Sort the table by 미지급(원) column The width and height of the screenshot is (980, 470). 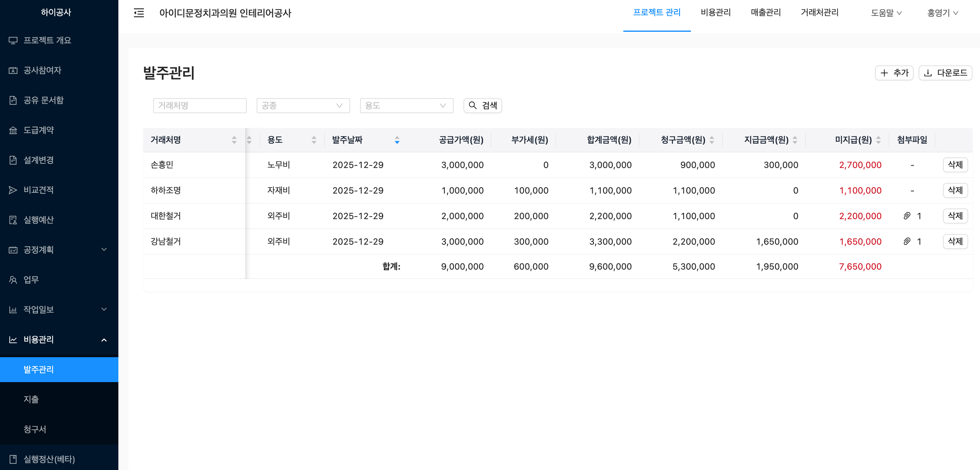[878, 140]
